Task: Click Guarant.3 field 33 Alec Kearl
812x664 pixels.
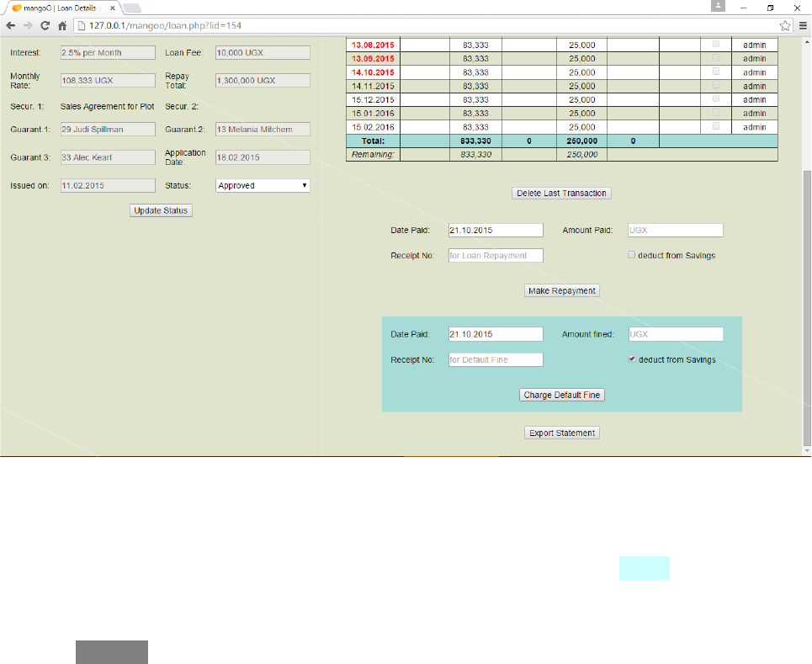Action: click(x=108, y=157)
